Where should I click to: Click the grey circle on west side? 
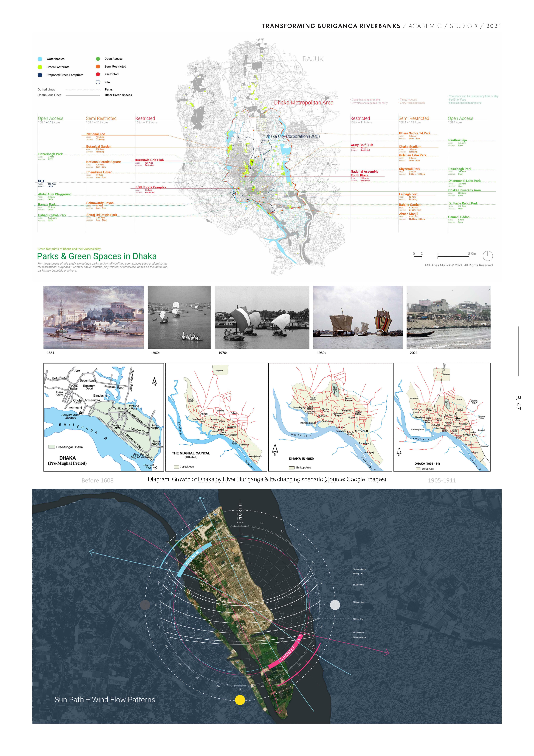(145, 605)
